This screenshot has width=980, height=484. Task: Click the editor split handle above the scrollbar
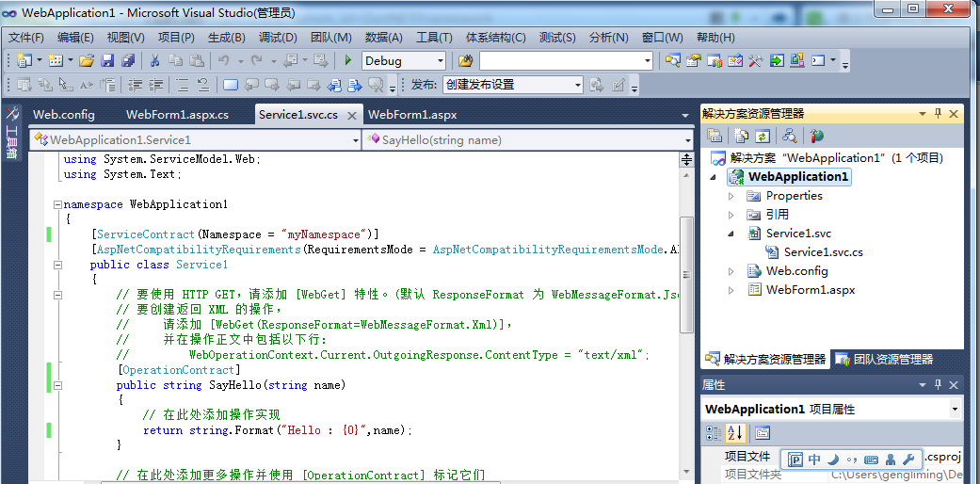(686, 160)
